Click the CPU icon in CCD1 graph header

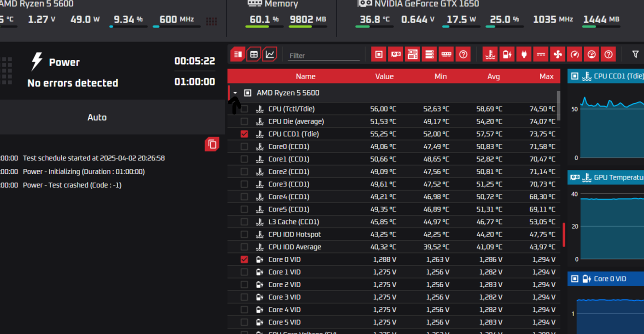click(575, 76)
